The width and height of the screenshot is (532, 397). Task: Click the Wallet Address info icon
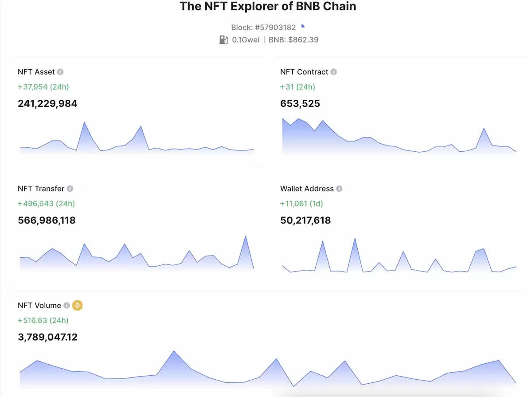point(339,188)
